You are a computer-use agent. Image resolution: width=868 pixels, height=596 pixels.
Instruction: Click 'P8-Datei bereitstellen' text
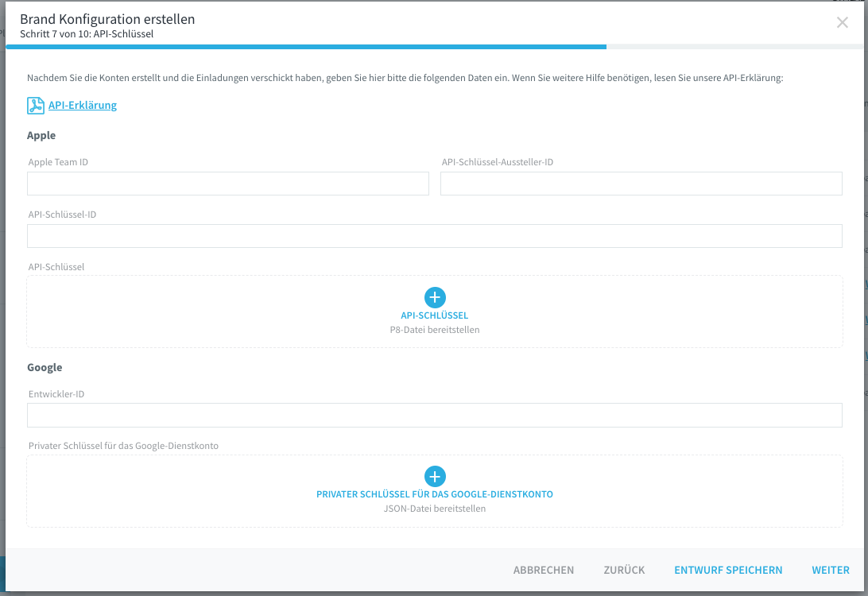tap(435, 330)
